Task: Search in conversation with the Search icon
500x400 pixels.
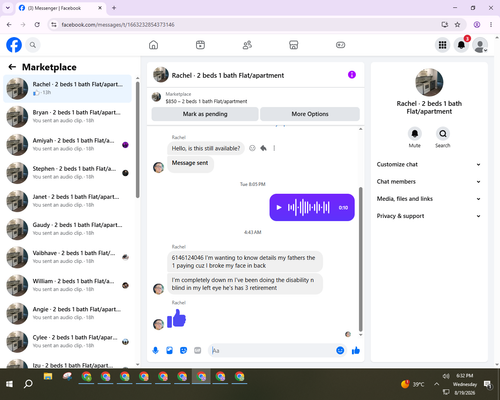Action: click(443, 134)
